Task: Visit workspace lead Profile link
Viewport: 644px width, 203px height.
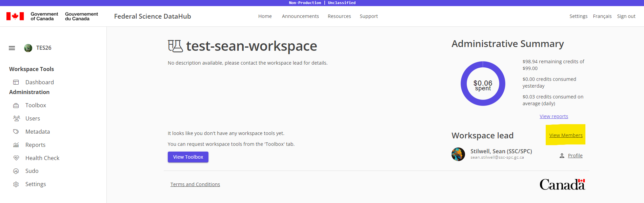Action: (x=575, y=156)
